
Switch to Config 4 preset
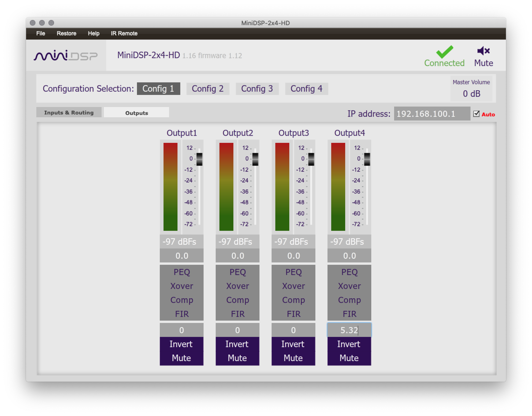[307, 89]
